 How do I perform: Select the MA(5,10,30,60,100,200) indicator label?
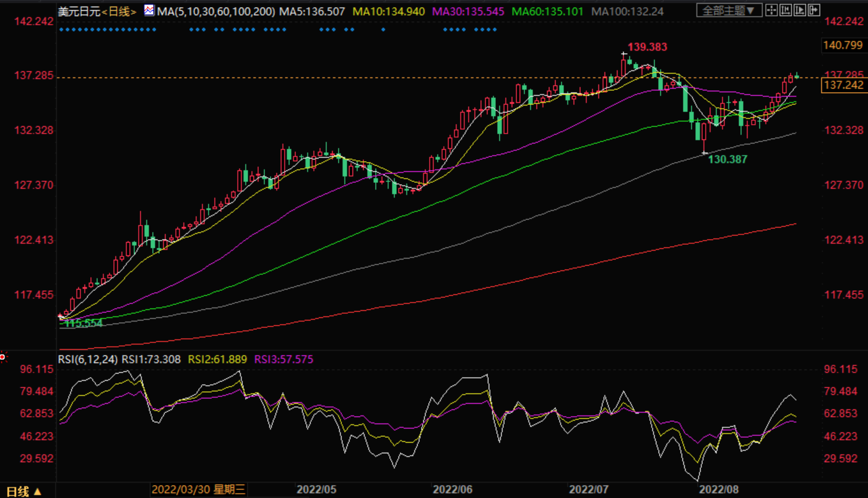pyautogui.click(x=216, y=11)
